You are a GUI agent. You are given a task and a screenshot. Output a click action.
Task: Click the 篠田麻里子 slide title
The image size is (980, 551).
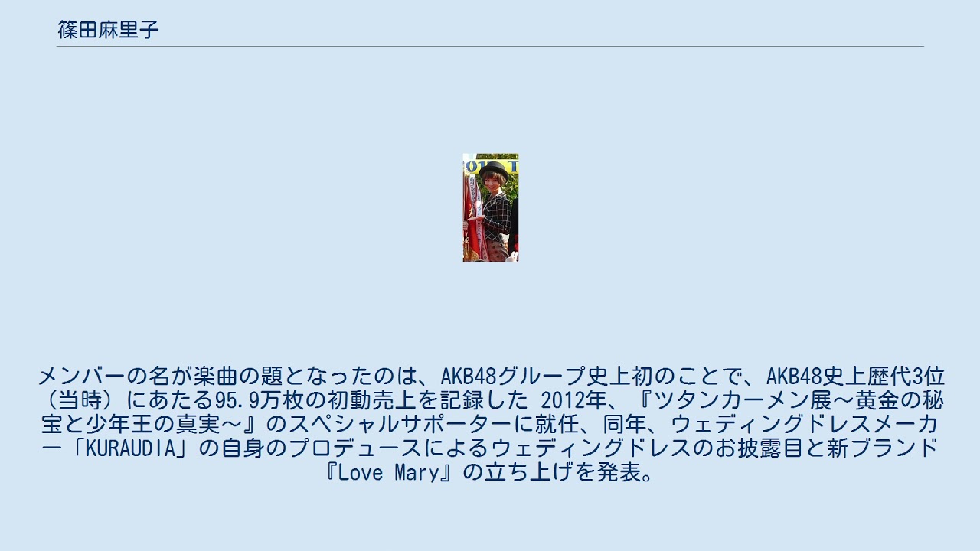108,30
